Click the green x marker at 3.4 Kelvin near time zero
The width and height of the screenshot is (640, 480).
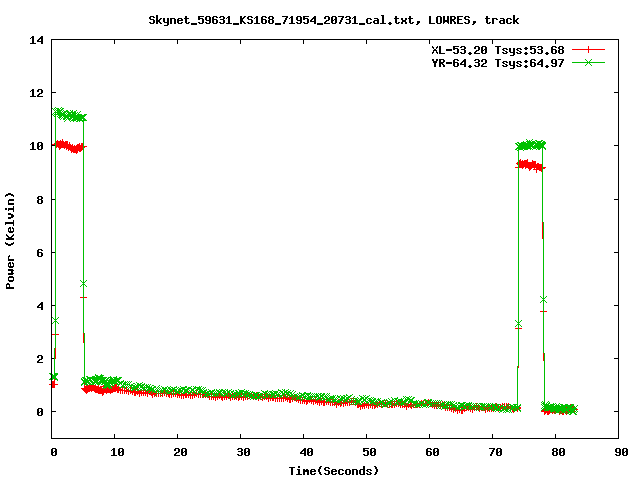(54, 321)
